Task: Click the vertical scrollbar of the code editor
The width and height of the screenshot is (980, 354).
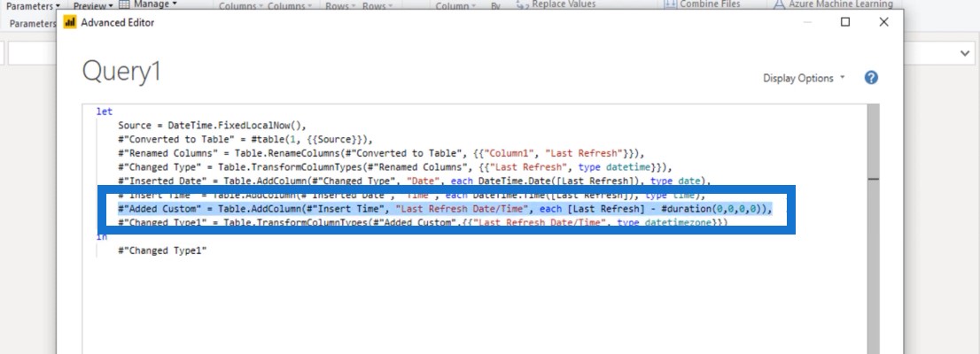Action: click(873, 228)
